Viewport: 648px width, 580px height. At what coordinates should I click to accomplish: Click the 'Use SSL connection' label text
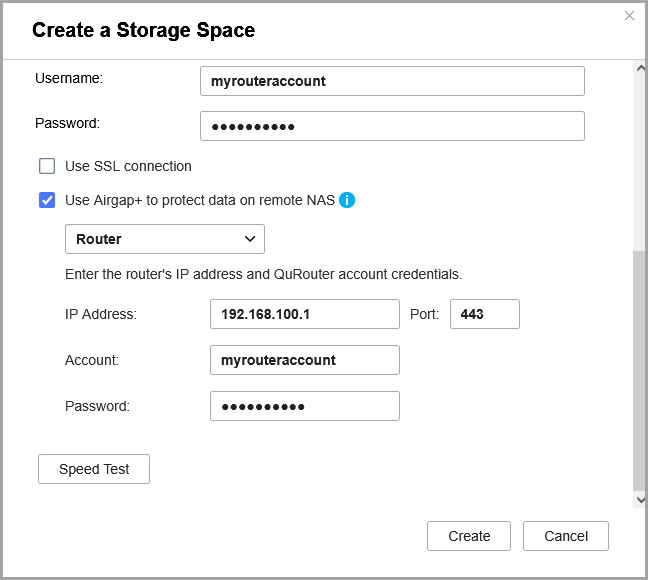[x=128, y=166]
